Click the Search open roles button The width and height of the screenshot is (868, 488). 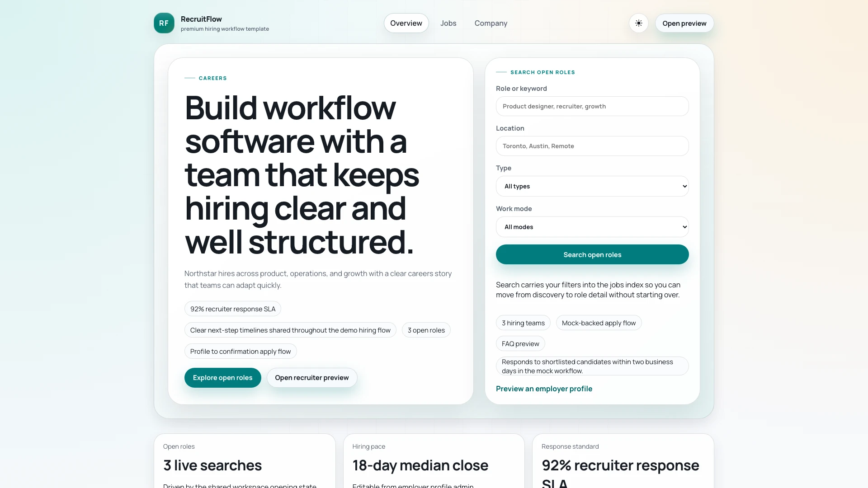pyautogui.click(x=592, y=254)
